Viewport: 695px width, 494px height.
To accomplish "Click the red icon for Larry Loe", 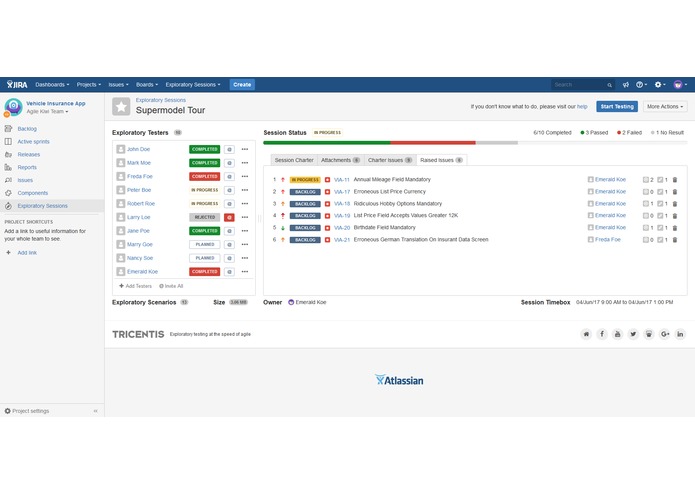I will coord(229,218).
